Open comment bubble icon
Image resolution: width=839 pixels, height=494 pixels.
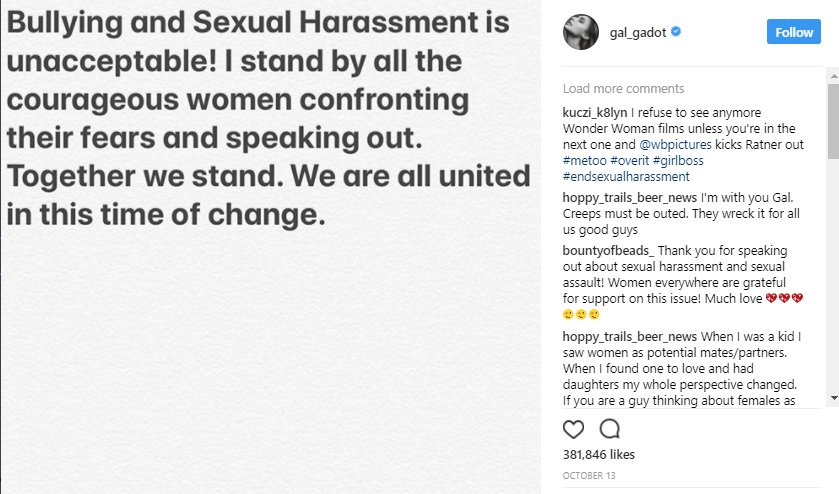tap(609, 430)
